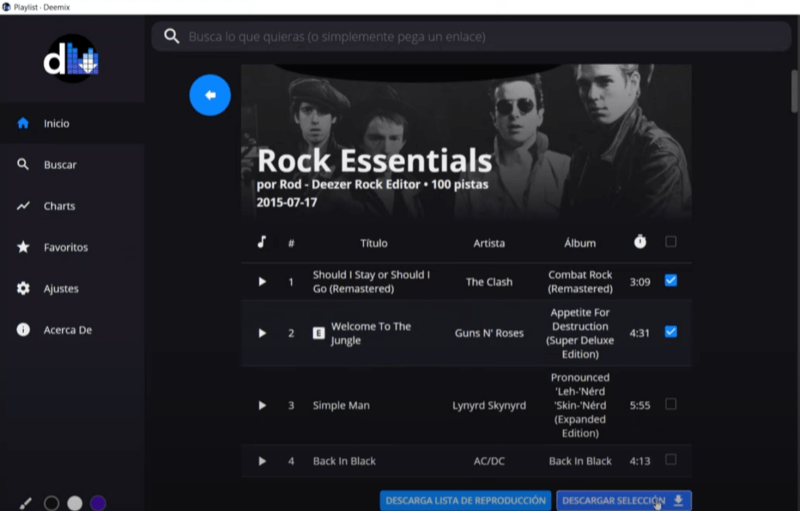Viewport: 800px width, 511px height.
Task: Open Lynyrd Skynyrd artist link
Action: [x=489, y=405]
